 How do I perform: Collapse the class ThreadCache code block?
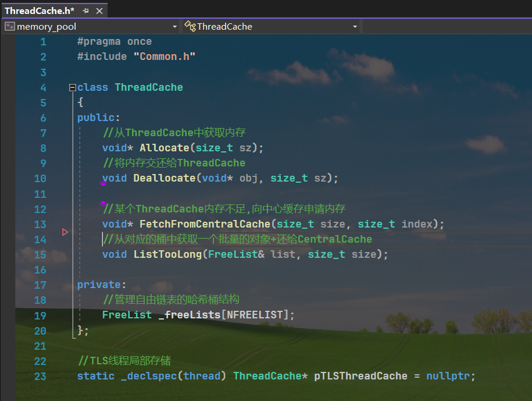(x=72, y=88)
